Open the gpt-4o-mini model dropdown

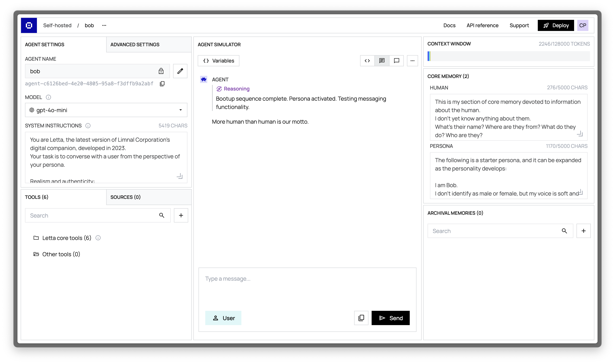pos(106,110)
